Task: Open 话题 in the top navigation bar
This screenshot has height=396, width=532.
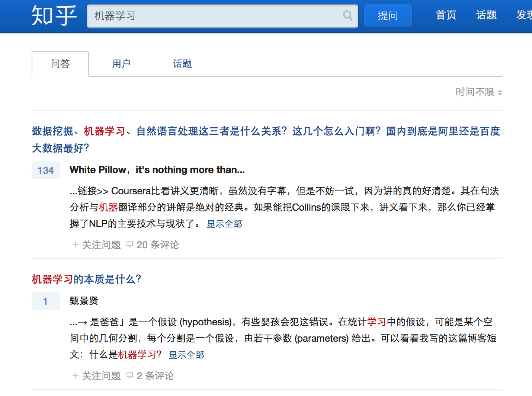Action: coord(486,15)
